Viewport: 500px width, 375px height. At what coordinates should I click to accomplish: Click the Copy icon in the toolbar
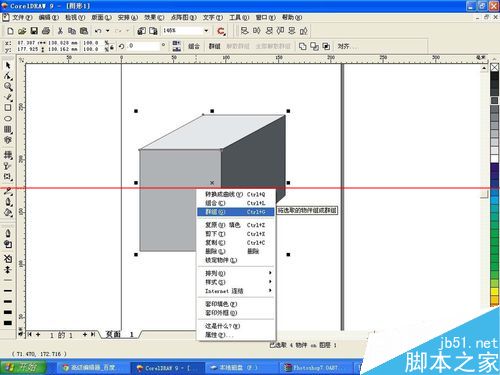pyautogui.click(x=72, y=31)
